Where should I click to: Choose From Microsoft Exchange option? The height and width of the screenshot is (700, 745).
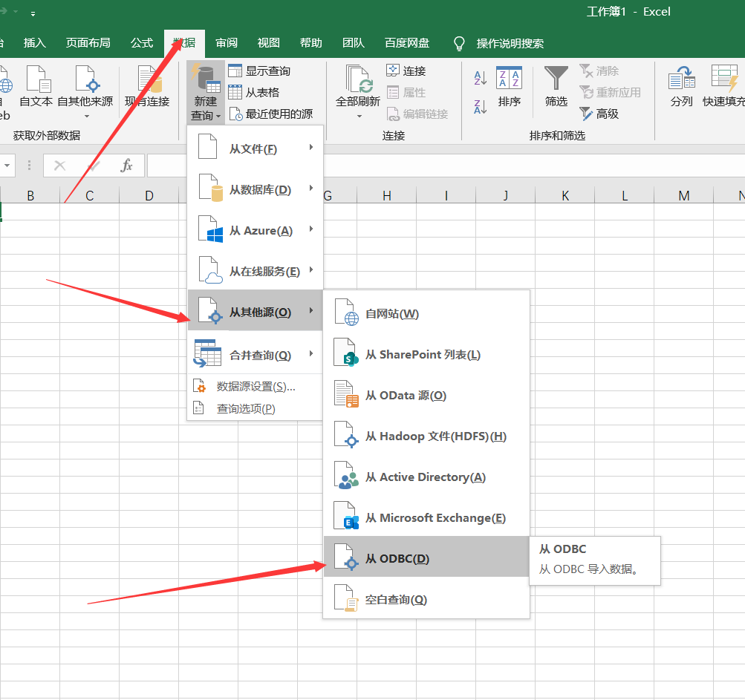pos(426,517)
